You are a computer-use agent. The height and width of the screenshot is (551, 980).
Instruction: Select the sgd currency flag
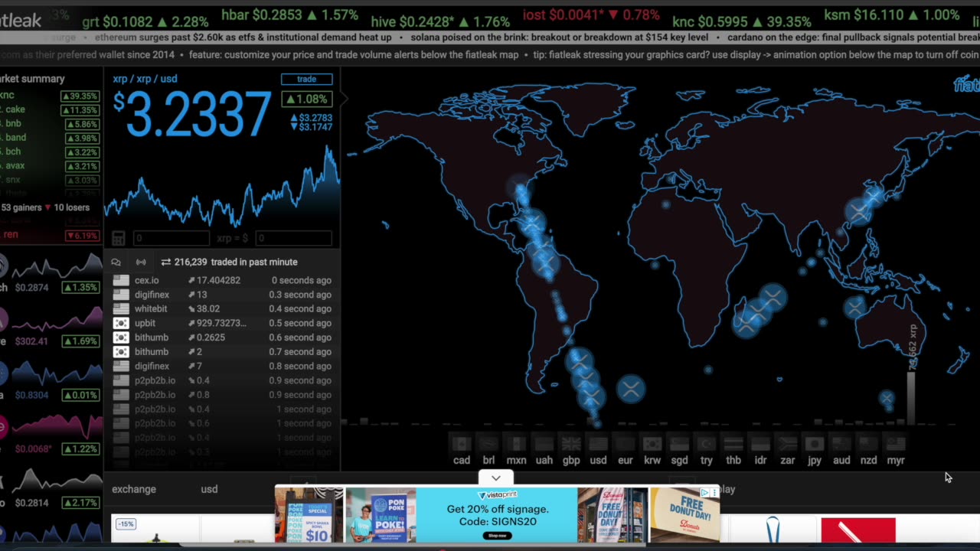click(679, 444)
